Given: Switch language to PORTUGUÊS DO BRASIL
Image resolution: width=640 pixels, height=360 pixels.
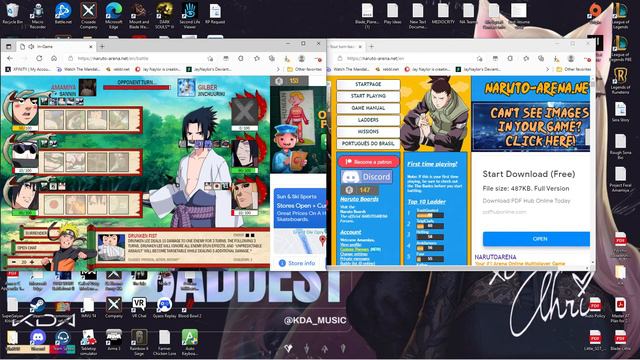Looking at the screenshot, I should (368, 144).
